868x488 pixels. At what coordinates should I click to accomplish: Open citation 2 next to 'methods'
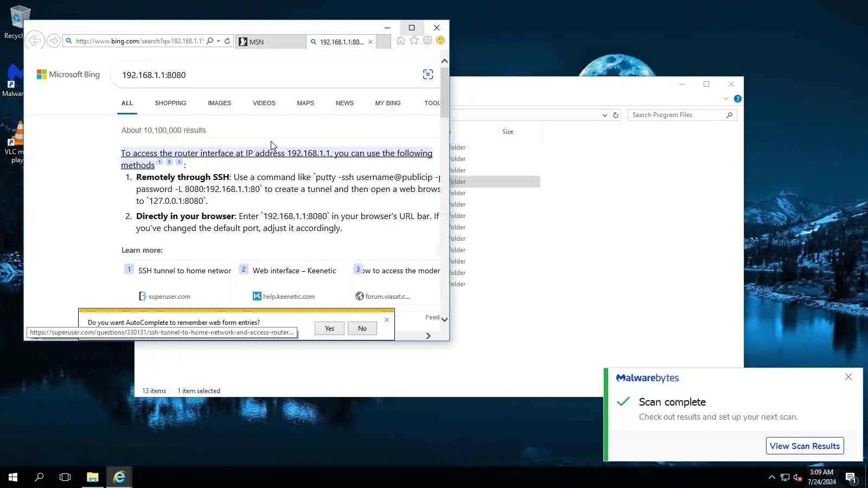click(169, 162)
